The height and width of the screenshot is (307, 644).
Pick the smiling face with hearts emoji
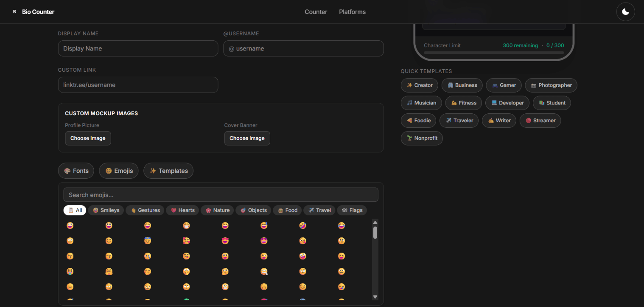[x=186, y=241]
